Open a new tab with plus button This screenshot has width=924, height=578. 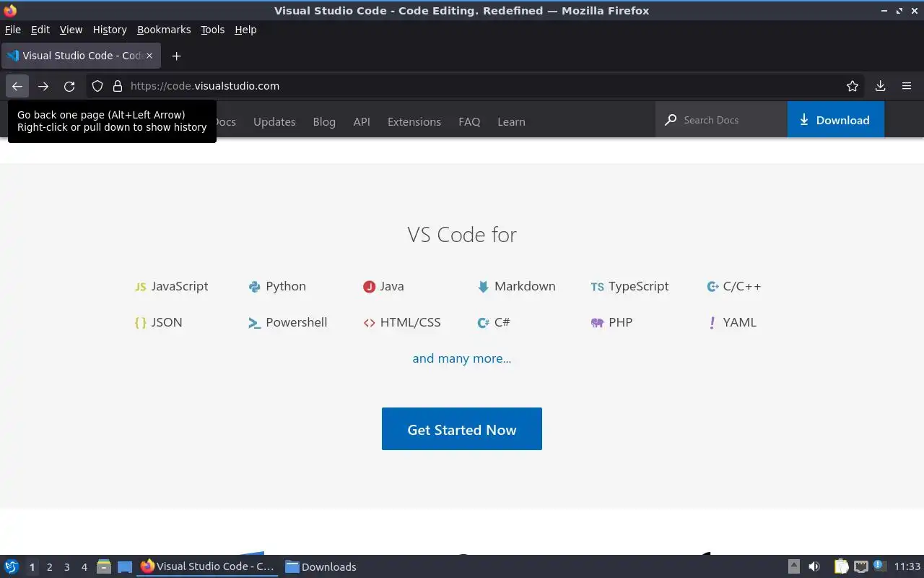click(x=176, y=56)
